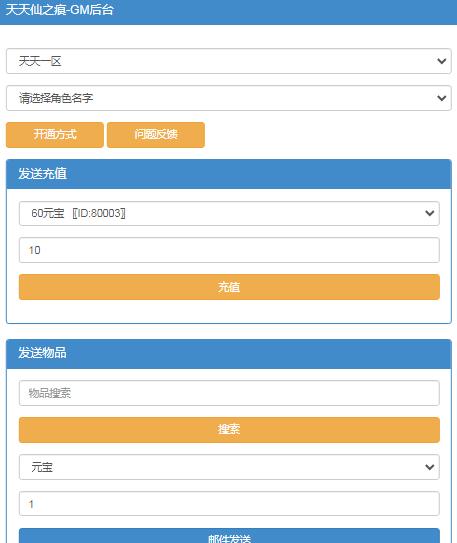Send item via 邮件发送 button
Image resolution: width=457 pixels, height=543 pixels.
pos(229,536)
